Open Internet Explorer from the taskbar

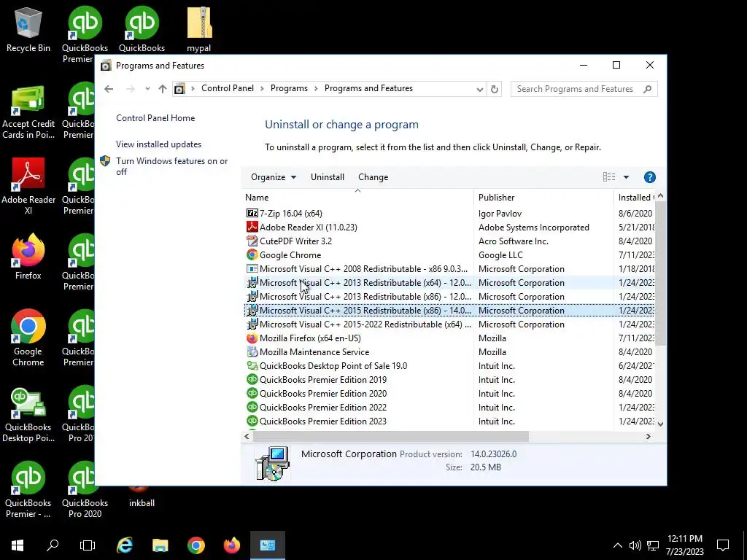pos(125,545)
